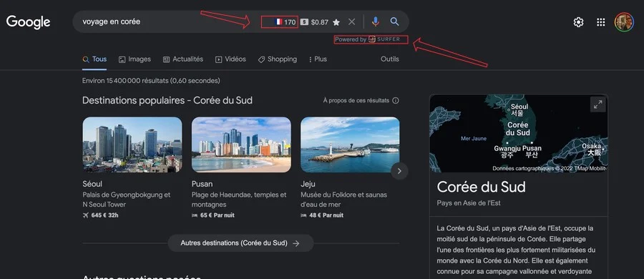This screenshot has width=644, height=279.
Task: Click the star icon in search bar
Action: 336,22
